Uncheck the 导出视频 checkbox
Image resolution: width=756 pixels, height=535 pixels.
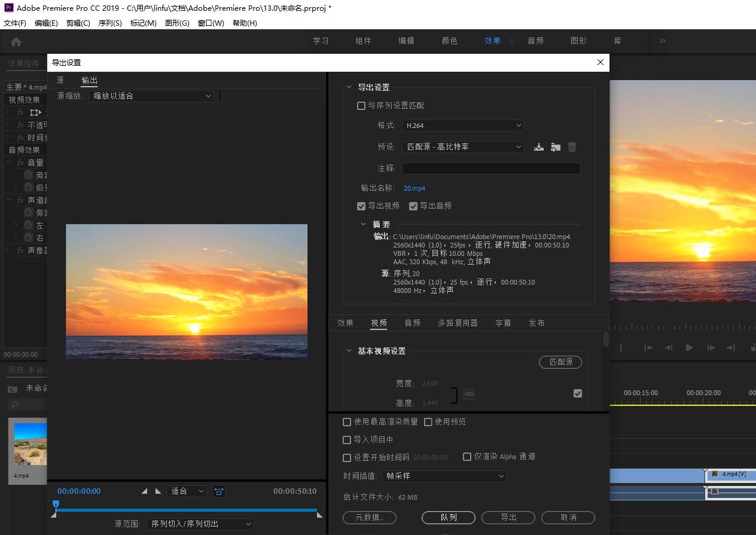coord(361,206)
